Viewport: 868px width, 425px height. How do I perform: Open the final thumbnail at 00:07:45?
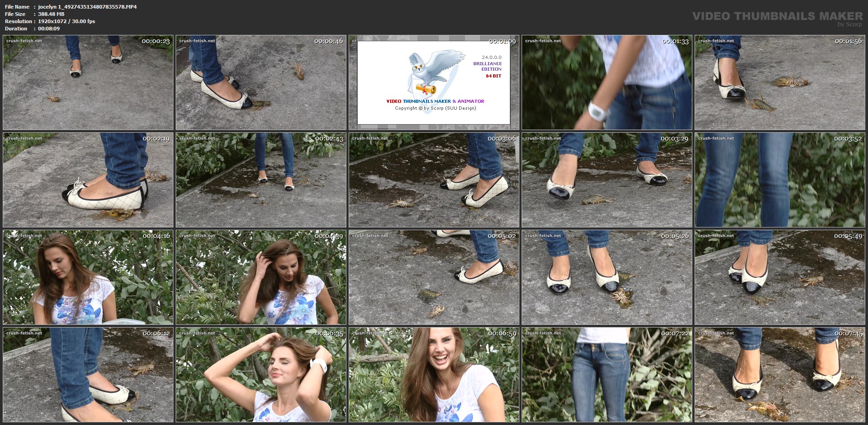(x=780, y=375)
